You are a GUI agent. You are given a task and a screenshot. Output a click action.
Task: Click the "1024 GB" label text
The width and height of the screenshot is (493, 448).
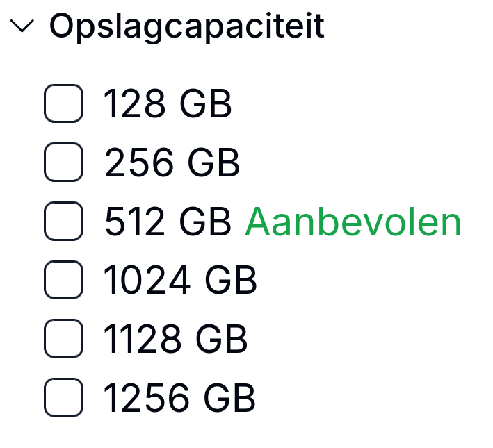click(x=180, y=281)
